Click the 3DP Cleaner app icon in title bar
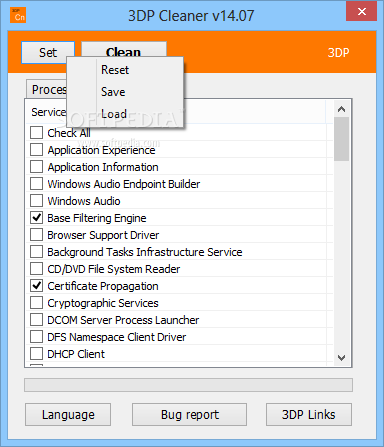Viewport: 384px width, 447px height. point(18,15)
